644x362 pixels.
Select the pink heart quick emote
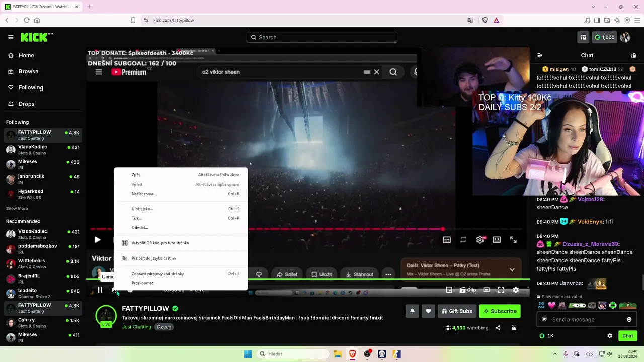(x=552, y=305)
